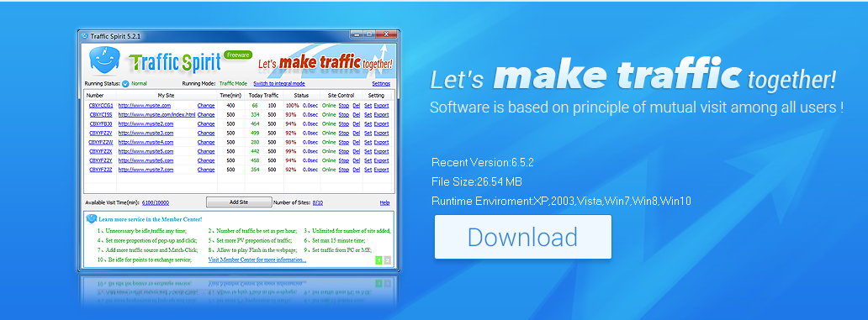The image size is (868, 320).
Task: Click the Time(min) column header
Action: 230,96
